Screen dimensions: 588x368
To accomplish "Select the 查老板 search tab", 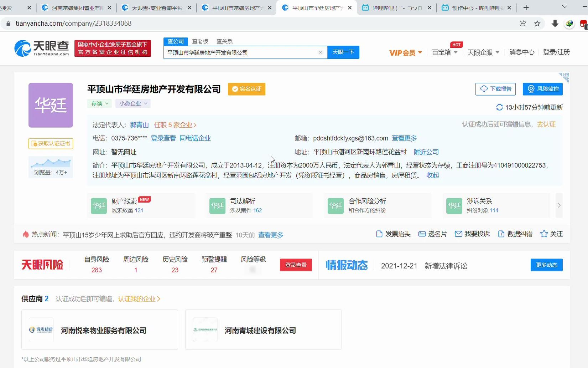I will tap(200, 41).
